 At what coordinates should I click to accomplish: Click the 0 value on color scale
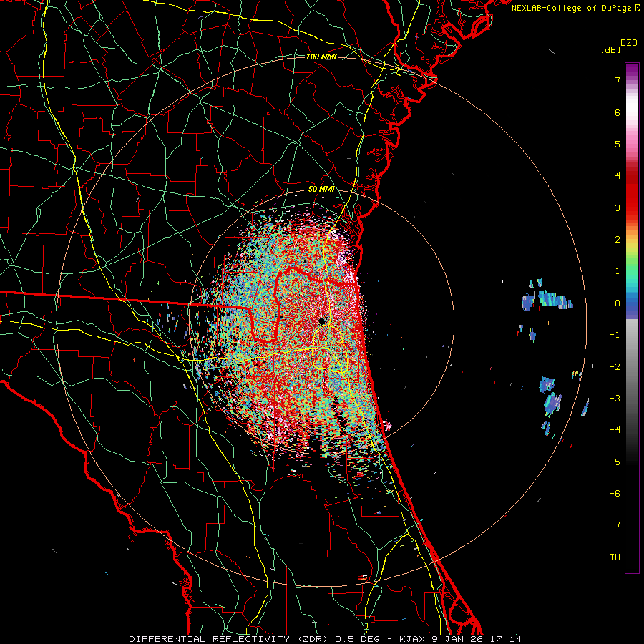[x=618, y=303]
